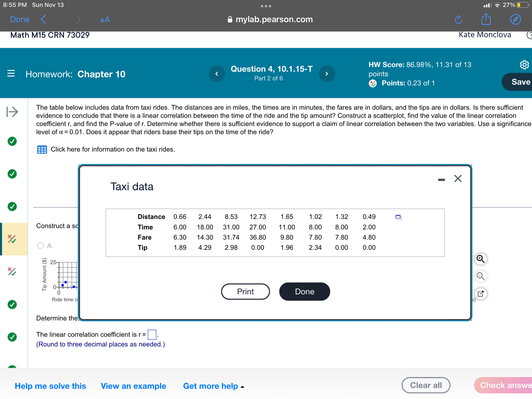Click the green checkmark next to completed part
The width and height of the screenshot is (532, 399).
pos(12,141)
